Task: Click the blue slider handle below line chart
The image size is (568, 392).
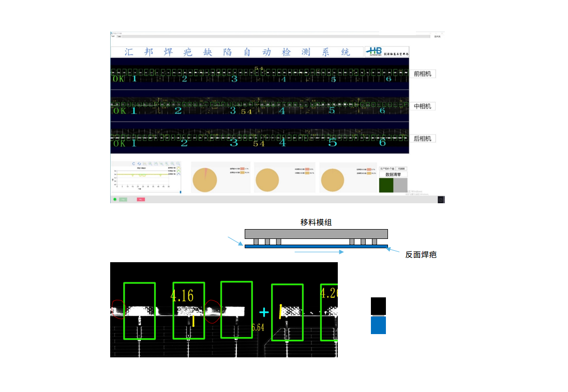Action: (181, 192)
